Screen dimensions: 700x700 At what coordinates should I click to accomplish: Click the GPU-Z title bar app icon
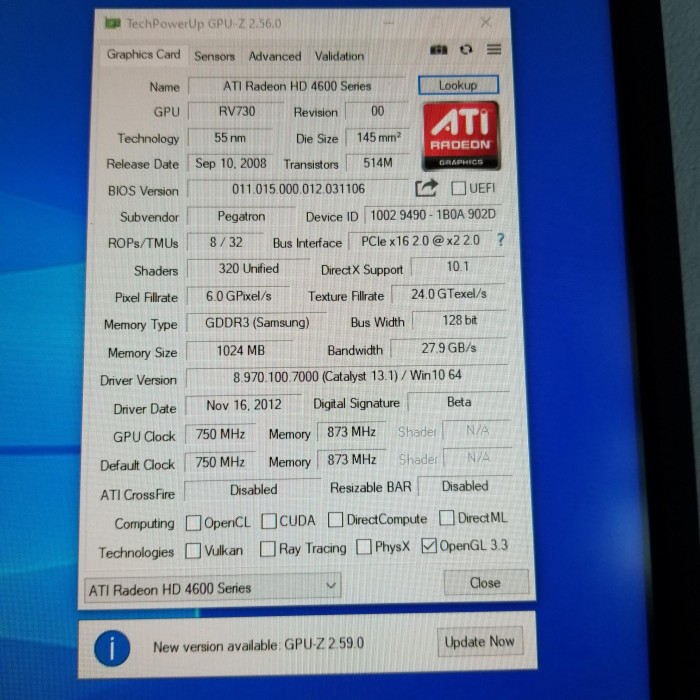pos(112,22)
